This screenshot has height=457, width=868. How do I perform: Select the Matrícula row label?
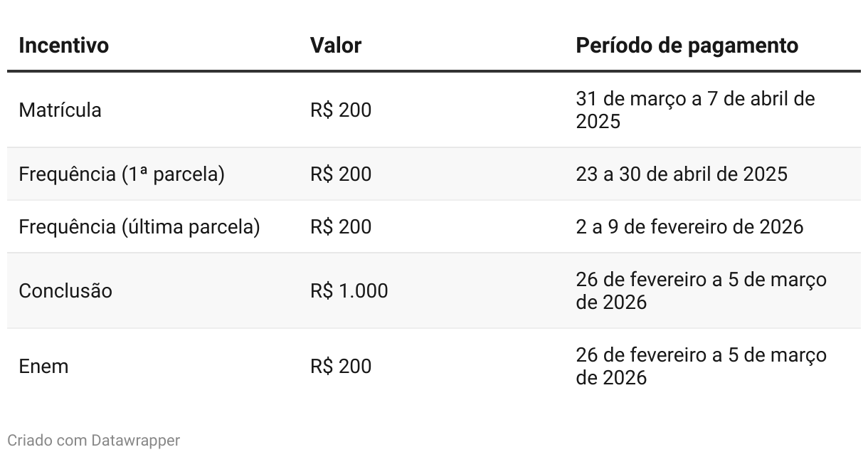click(x=60, y=110)
